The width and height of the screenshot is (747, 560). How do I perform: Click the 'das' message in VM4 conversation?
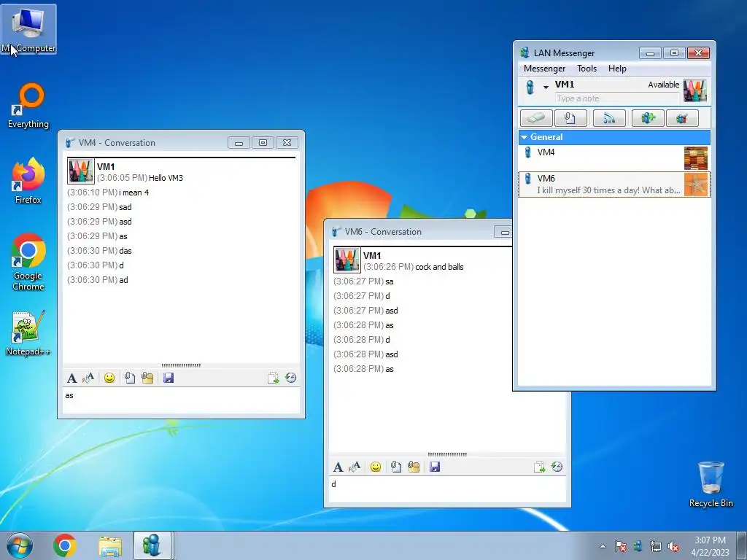[125, 251]
